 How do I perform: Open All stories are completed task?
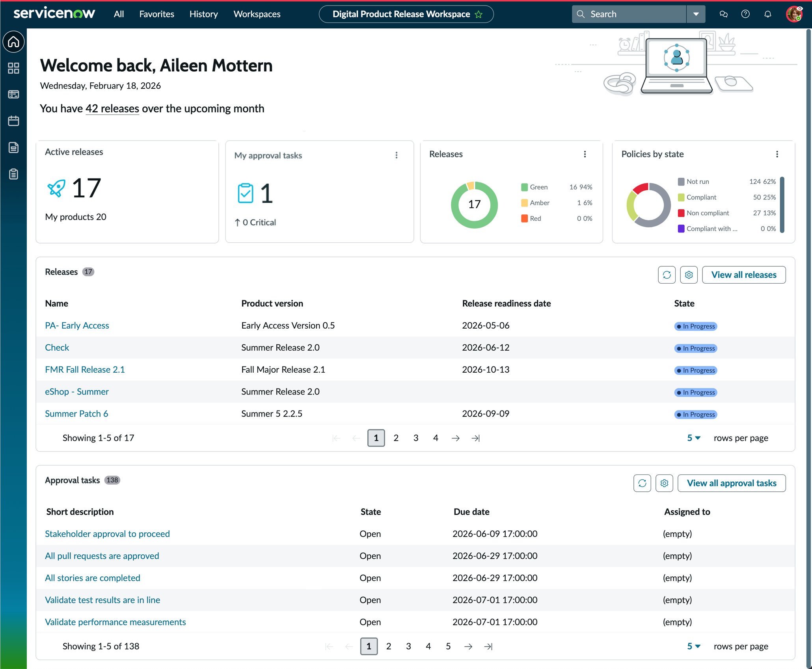tap(93, 578)
